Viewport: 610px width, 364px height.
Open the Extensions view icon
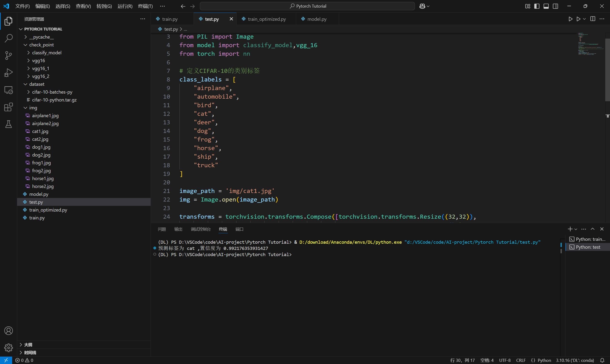(9, 107)
